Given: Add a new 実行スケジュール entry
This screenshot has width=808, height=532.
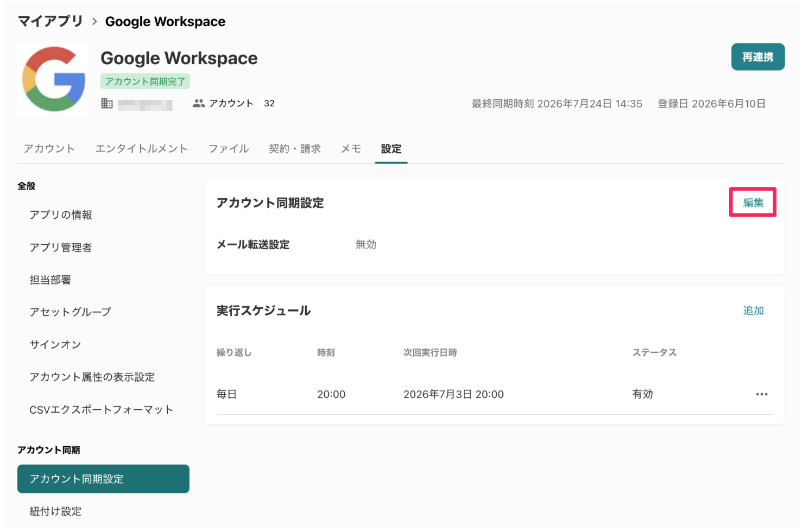Looking at the screenshot, I should (x=753, y=311).
